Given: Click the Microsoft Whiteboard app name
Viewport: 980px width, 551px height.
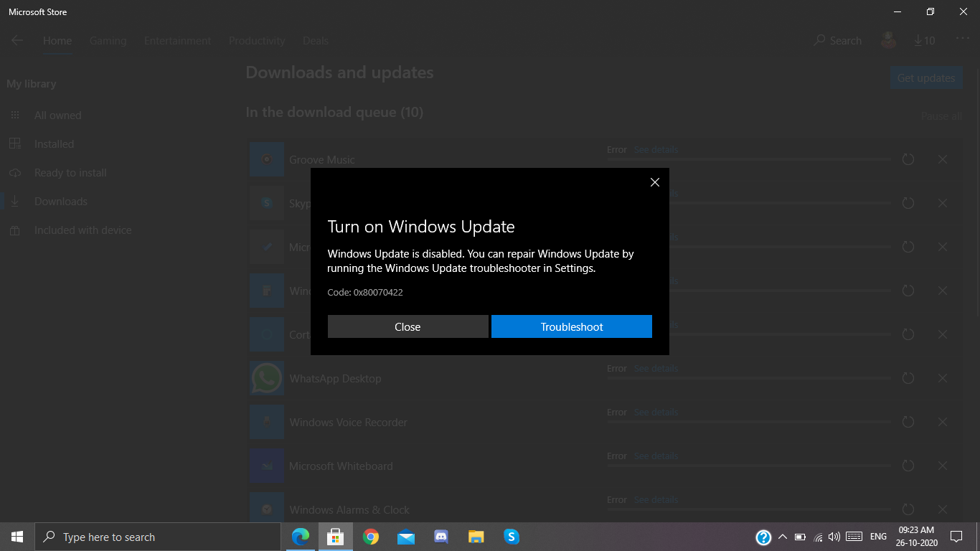Looking at the screenshot, I should click(x=341, y=466).
